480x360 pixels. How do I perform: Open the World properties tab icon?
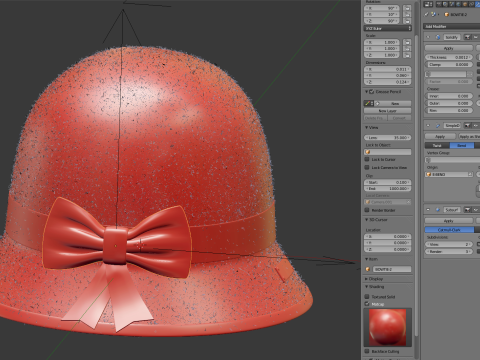pyautogui.click(x=459, y=4)
